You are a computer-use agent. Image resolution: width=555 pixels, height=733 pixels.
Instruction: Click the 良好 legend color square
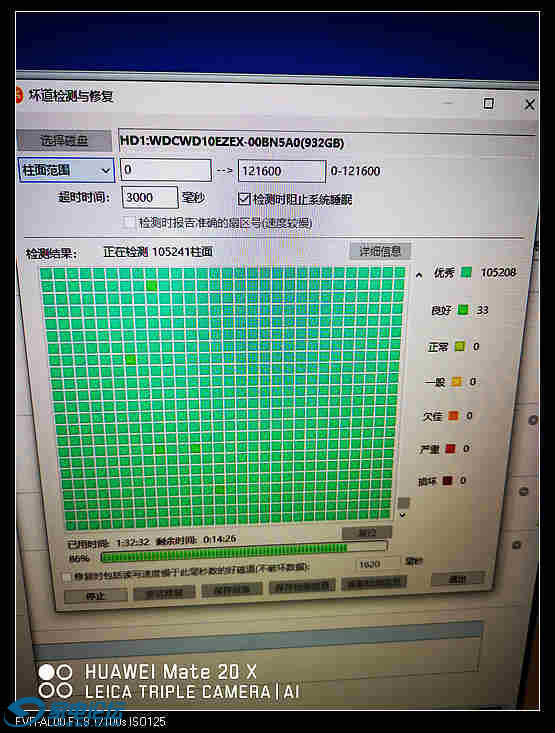(x=462, y=309)
